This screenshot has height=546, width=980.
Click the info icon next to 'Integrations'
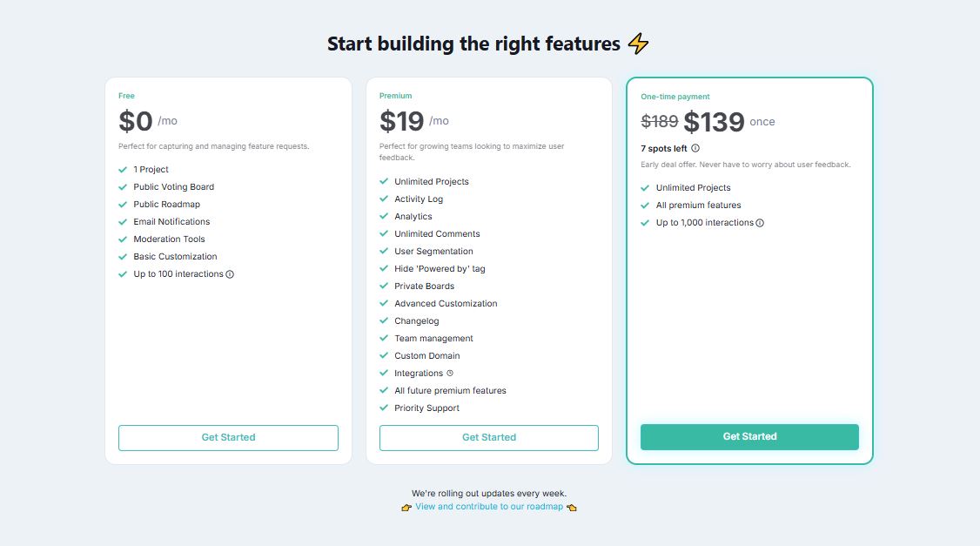(x=449, y=373)
